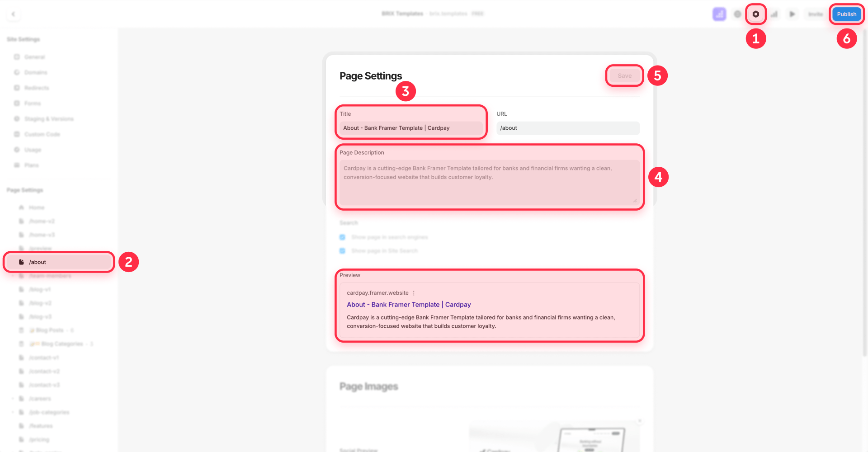Open Redirects settings
Screen dimensions: 868x452
click(x=37, y=88)
